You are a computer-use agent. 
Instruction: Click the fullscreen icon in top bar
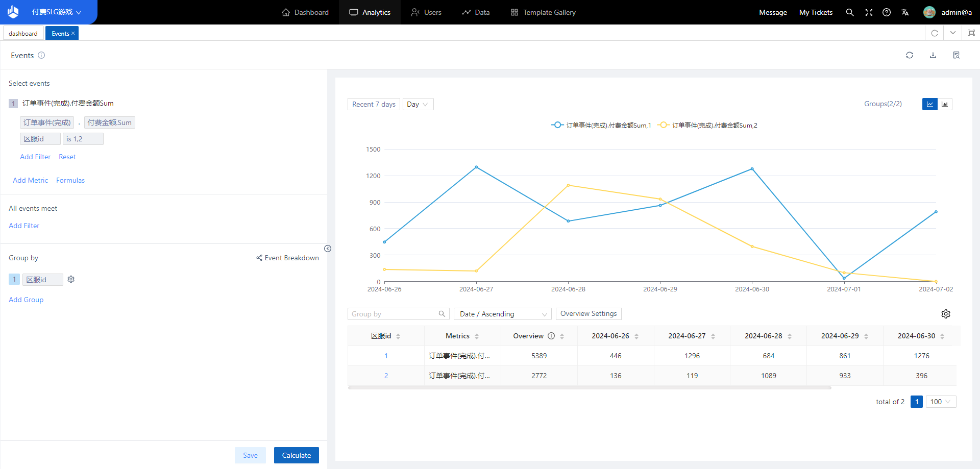click(x=868, y=12)
